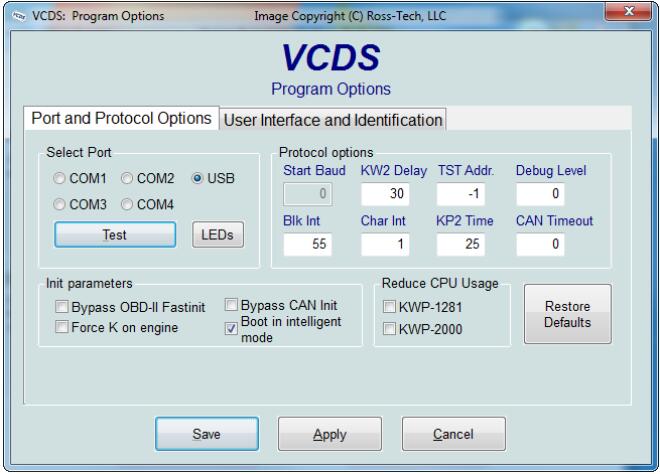660x474 pixels.
Task: Tick the Force K on engine checkbox
Action: (x=61, y=327)
